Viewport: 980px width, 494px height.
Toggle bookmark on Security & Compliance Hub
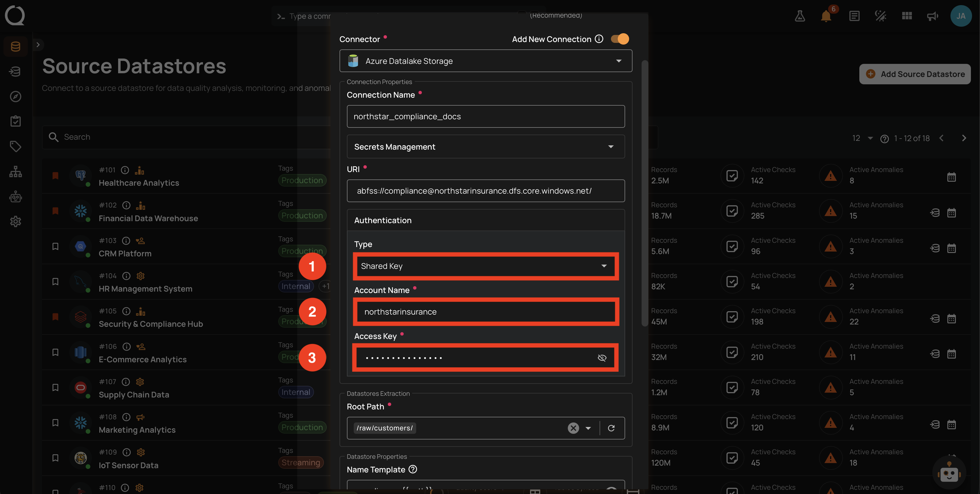click(x=55, y=317)
